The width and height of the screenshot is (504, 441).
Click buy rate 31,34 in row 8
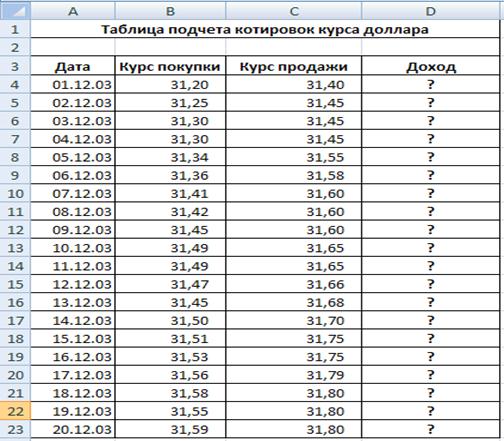pos(170,157)
